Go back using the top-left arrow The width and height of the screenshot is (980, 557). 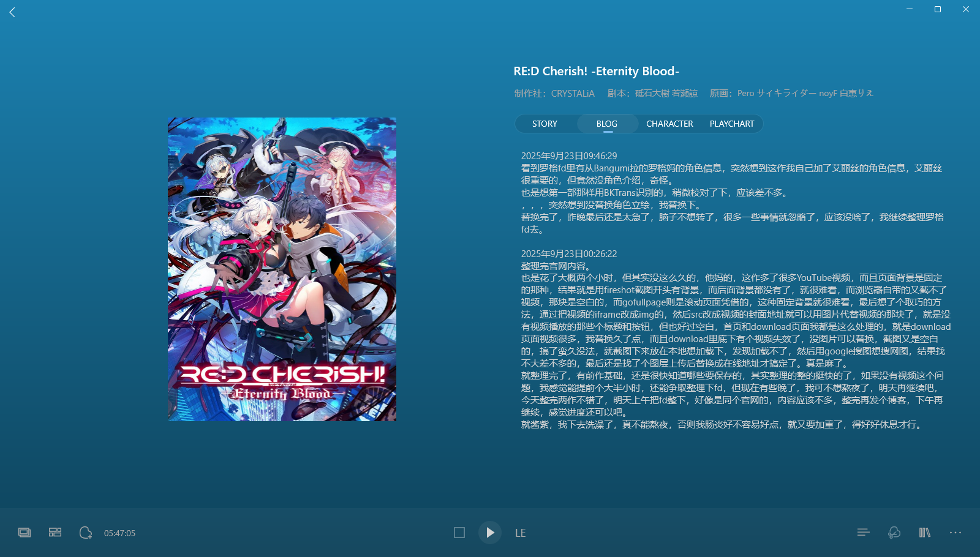pyautogui.click(x=12, y=12)
